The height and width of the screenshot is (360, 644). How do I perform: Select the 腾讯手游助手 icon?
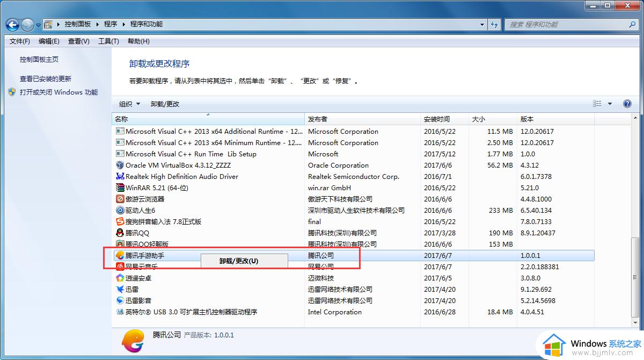click(x=120, y=256)
